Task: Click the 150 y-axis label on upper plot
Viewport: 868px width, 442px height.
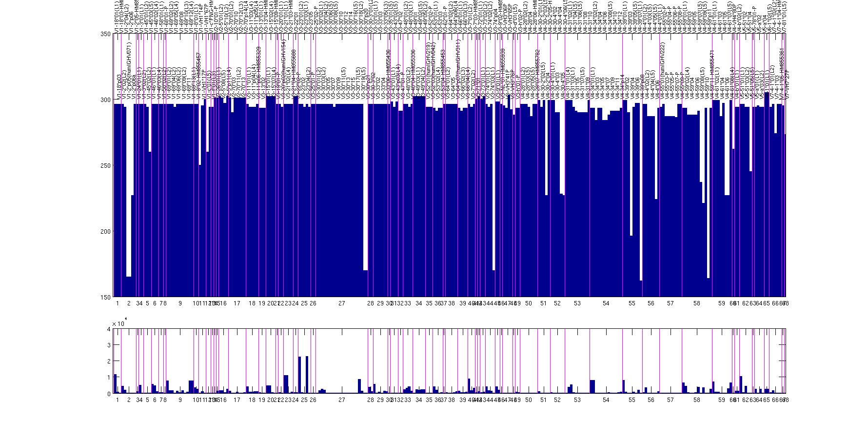Action: 104,297
